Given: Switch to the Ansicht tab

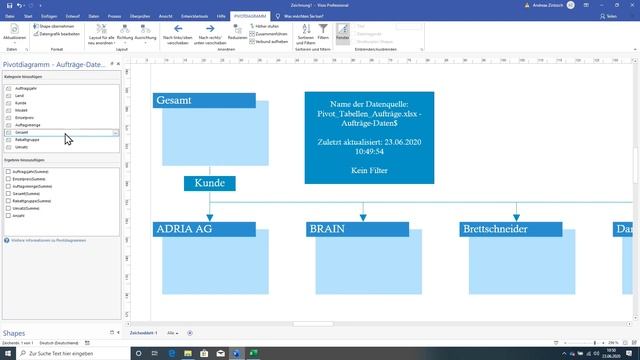Looking at the screenshot, I should coord(165,16).
